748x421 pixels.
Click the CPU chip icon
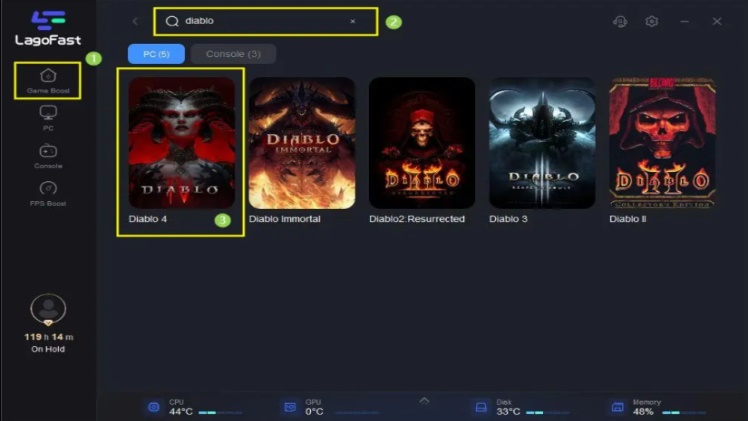[154, 407]
